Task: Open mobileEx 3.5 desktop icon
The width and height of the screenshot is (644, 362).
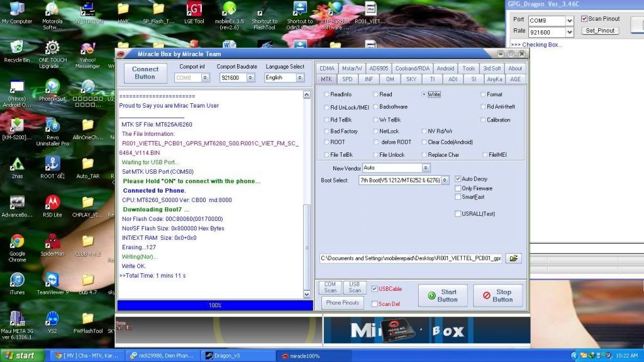Action: (x=229, y=16)
